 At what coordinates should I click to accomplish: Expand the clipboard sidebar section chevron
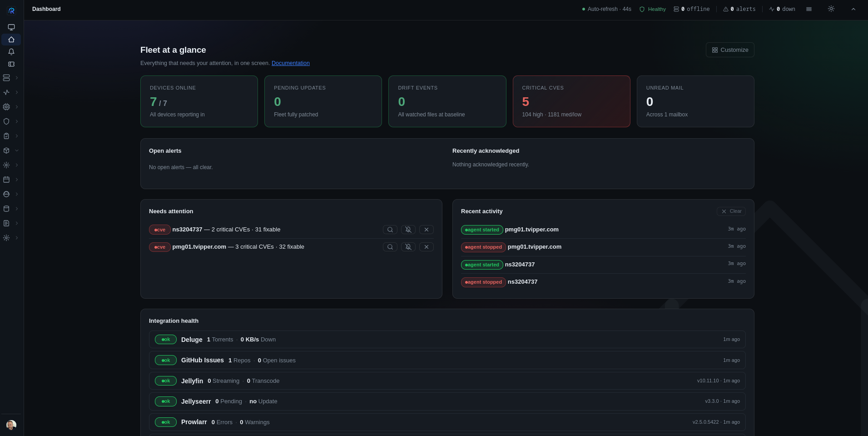(17, 136)
